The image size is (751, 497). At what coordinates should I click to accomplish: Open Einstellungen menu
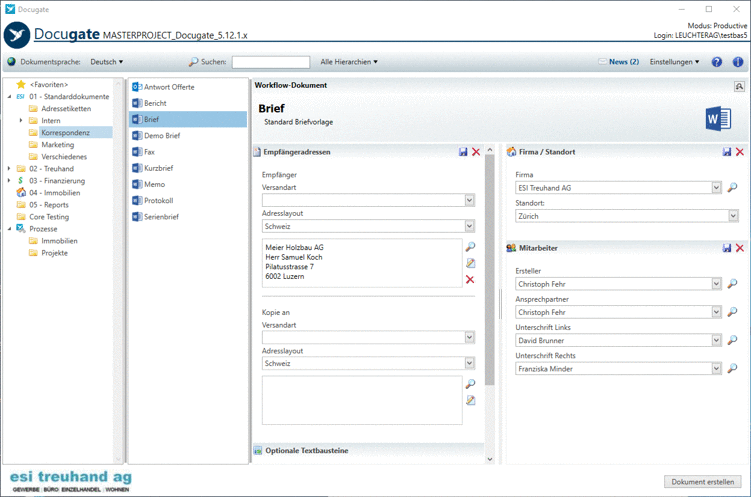coord(674,62)
